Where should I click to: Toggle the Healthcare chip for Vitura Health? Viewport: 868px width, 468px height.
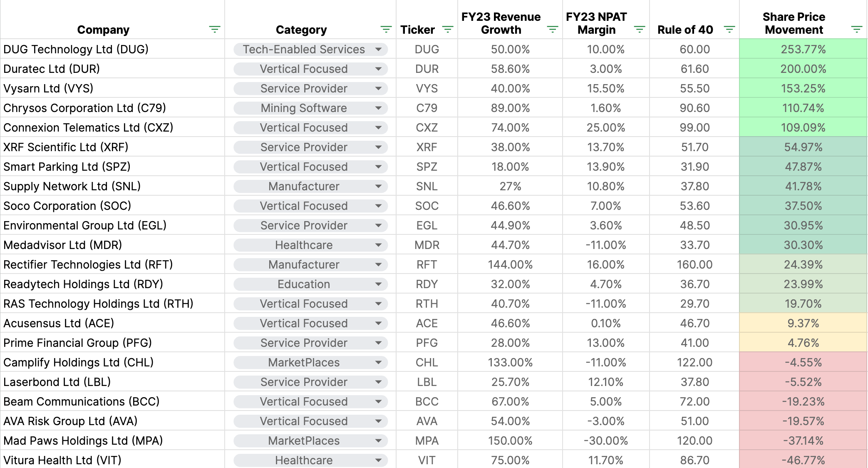tap(303, 460)
